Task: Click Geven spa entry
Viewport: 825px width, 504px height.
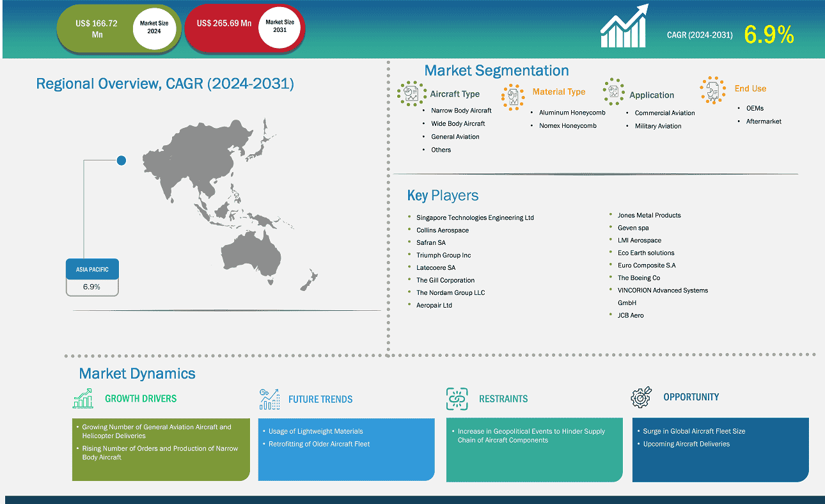Action: click(x=633, y=228)
